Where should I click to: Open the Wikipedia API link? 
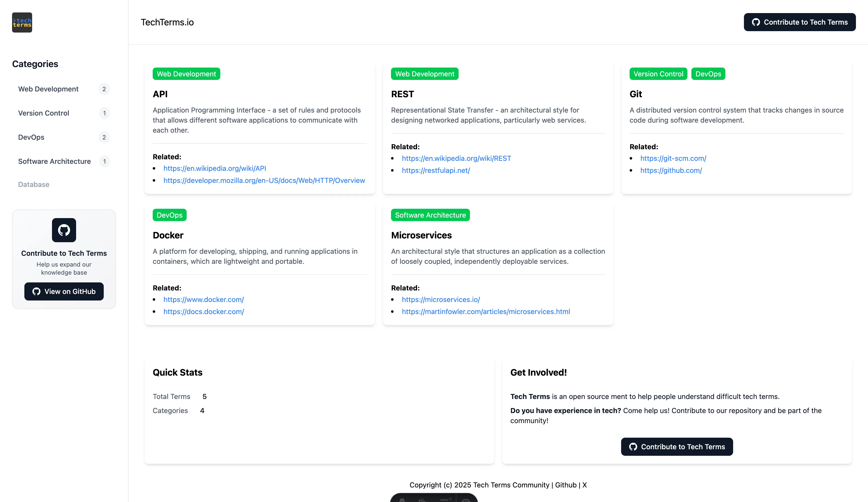(214, 168)
